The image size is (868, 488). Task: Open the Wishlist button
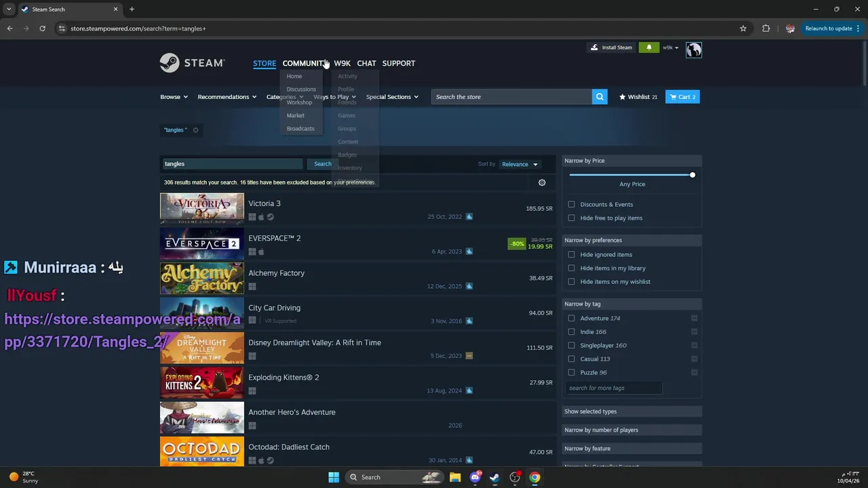tap(638, 97)
